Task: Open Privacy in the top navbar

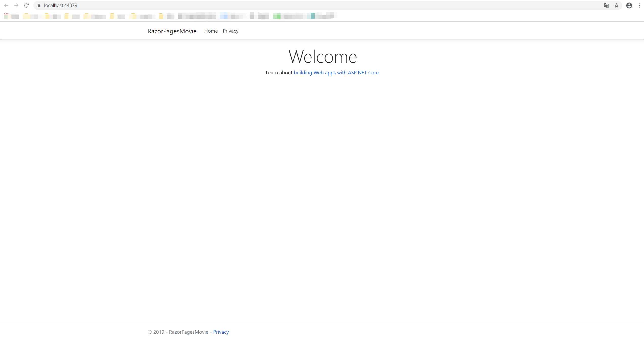Action: [231, 31]
